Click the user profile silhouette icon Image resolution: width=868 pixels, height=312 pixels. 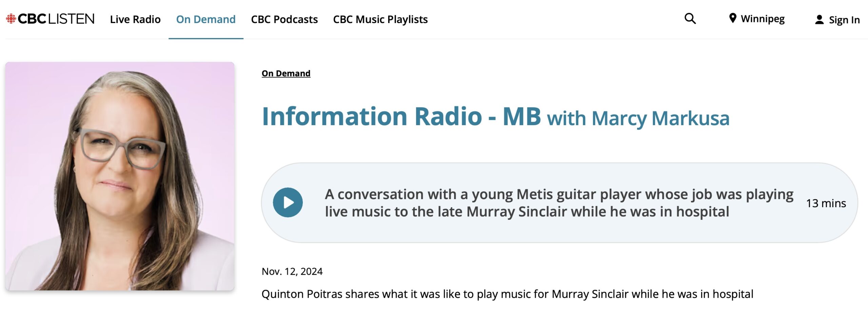(x=819, y=20)
